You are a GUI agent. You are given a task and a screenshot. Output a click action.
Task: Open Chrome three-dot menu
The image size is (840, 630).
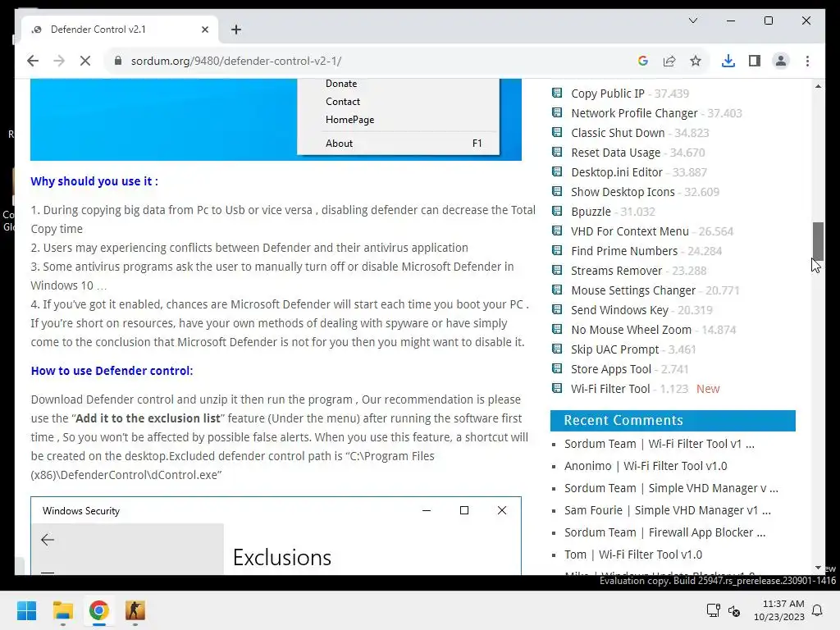click(x=807, y=61)
